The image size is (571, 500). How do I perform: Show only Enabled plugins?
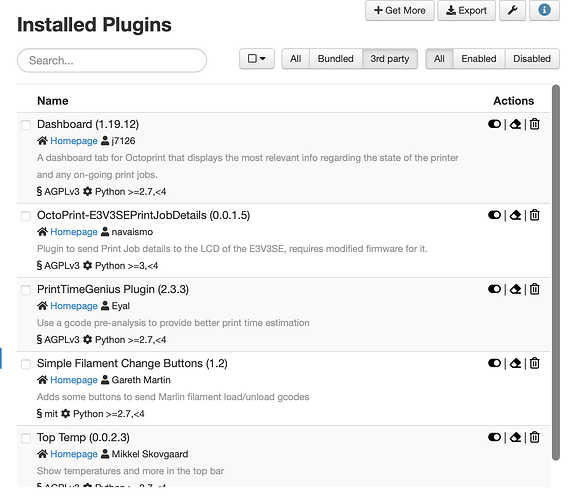[x=479, y=59]
